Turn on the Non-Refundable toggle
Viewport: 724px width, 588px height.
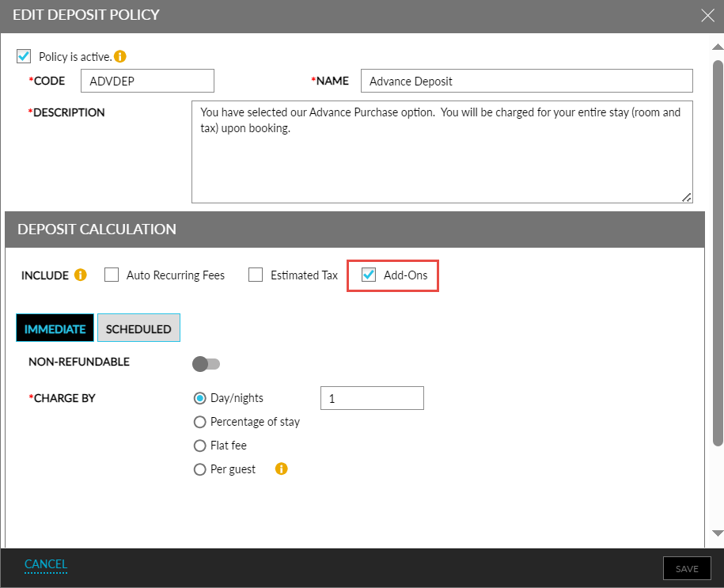point(207,363)
